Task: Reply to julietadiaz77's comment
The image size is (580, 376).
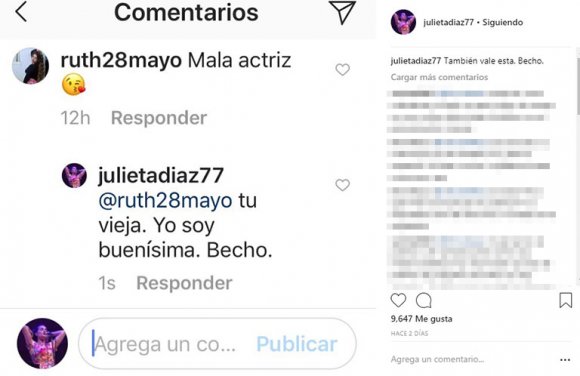Action: click(184, 283)
